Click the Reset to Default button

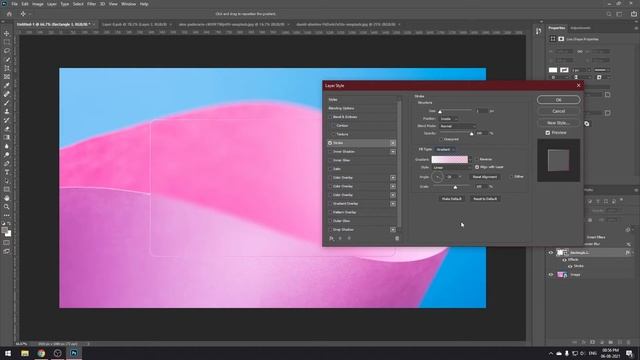point(485,199)
